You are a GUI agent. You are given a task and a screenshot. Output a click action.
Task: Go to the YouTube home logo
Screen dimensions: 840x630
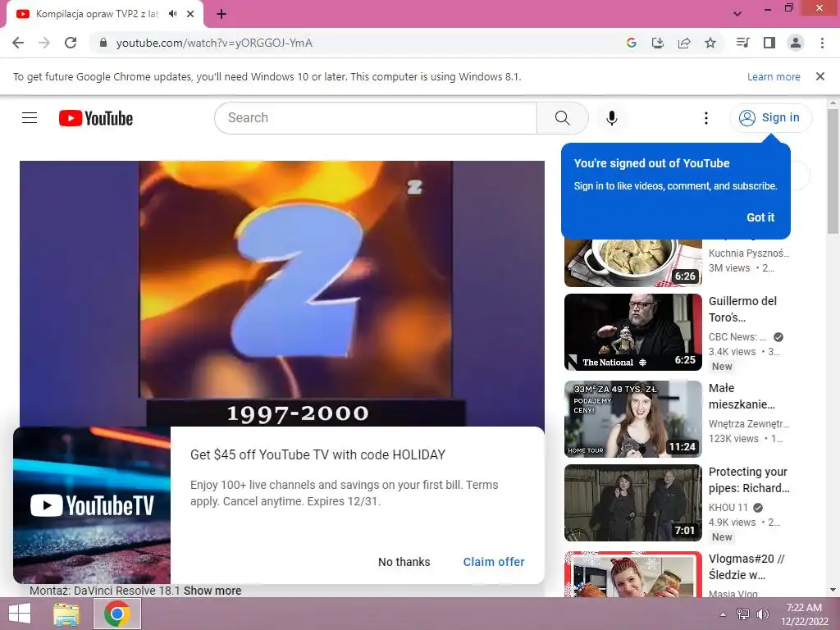[x=96, y=118]
